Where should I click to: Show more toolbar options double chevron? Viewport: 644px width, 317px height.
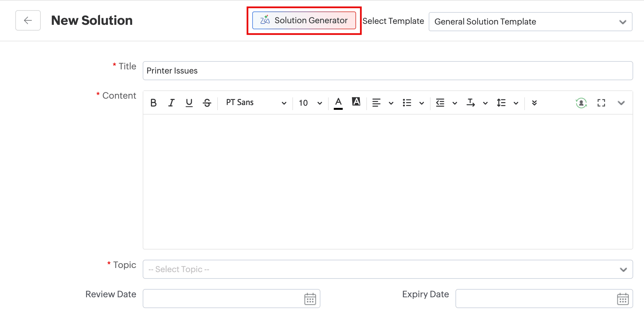pos(534,103)
